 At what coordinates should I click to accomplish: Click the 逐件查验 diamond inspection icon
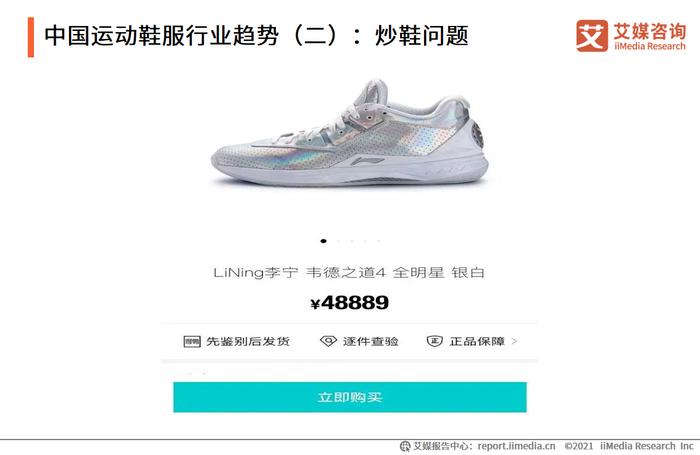(x=328, y=342)
